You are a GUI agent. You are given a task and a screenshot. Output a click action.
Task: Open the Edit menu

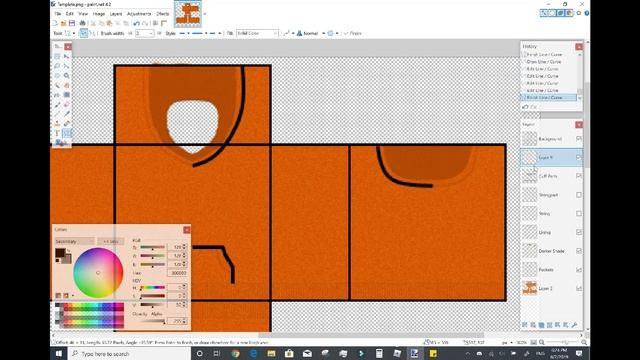tap(70, 14)
